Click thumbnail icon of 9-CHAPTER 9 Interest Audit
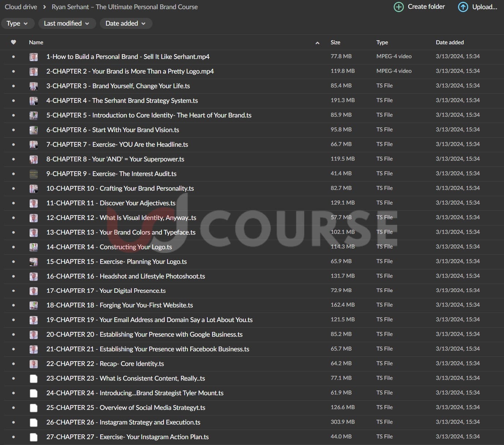The image size is (504, 445). (x=34, y=174)
